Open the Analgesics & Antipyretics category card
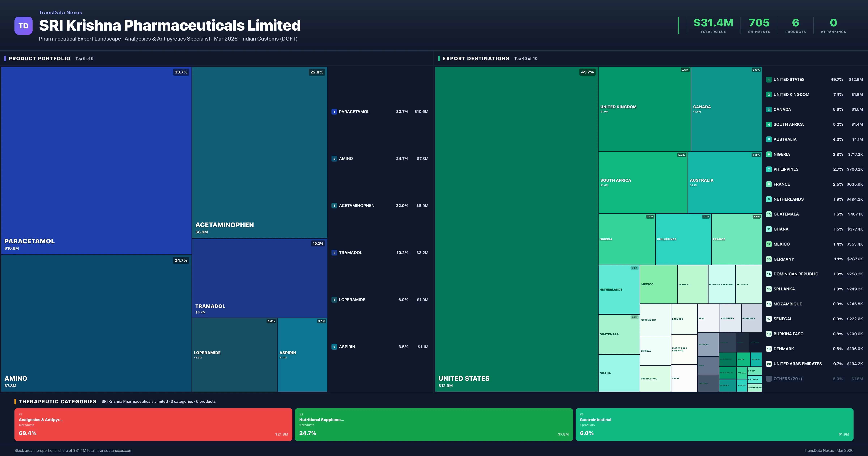 coord(153,424)
